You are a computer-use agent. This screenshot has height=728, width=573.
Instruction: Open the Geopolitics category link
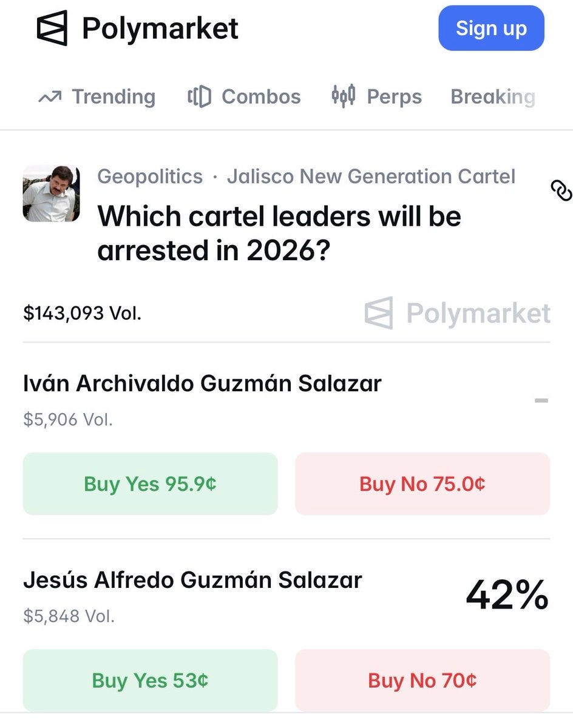[x=150, y=176]
